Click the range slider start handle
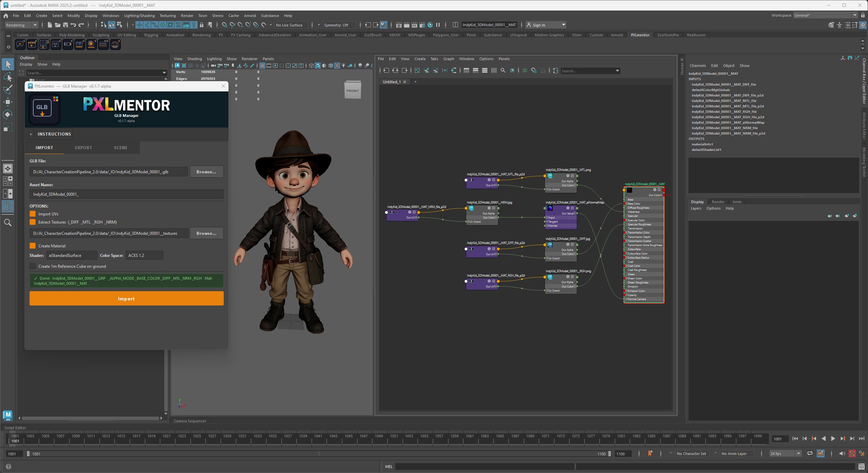This screenshot has width=868, height=473. 28,453
